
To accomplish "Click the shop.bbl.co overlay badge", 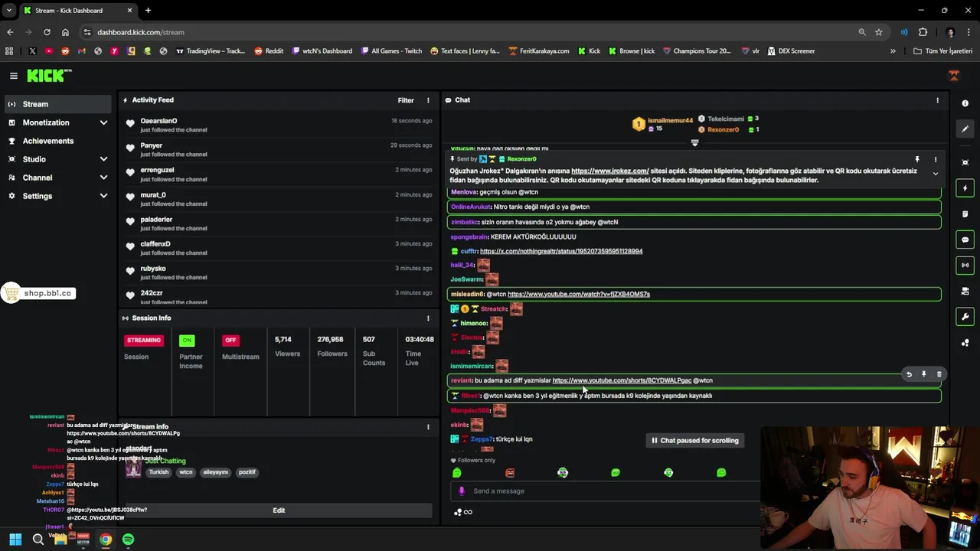I will click(x=38, y=293).
